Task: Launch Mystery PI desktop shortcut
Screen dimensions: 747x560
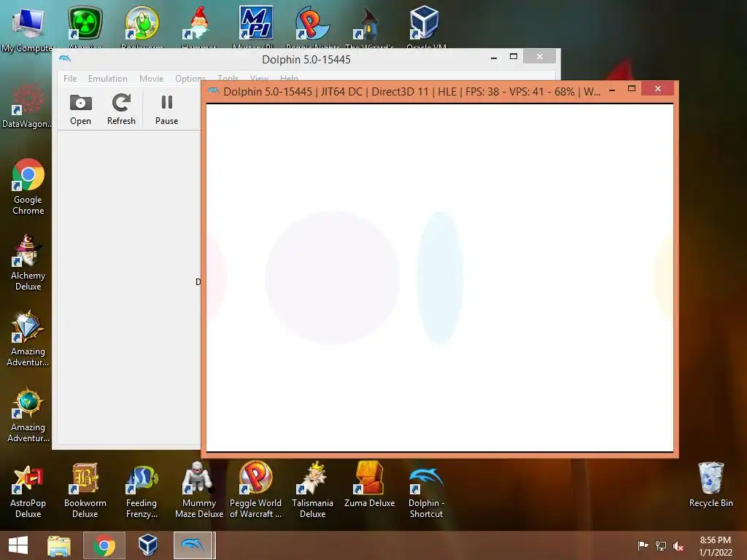Action: (256, 26)
